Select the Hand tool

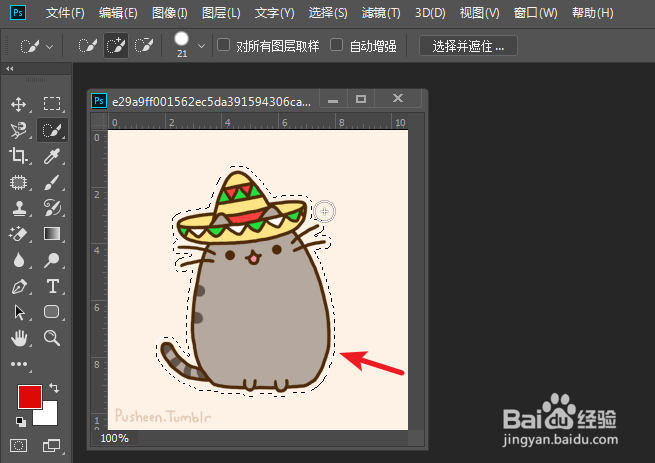(18, 338)
